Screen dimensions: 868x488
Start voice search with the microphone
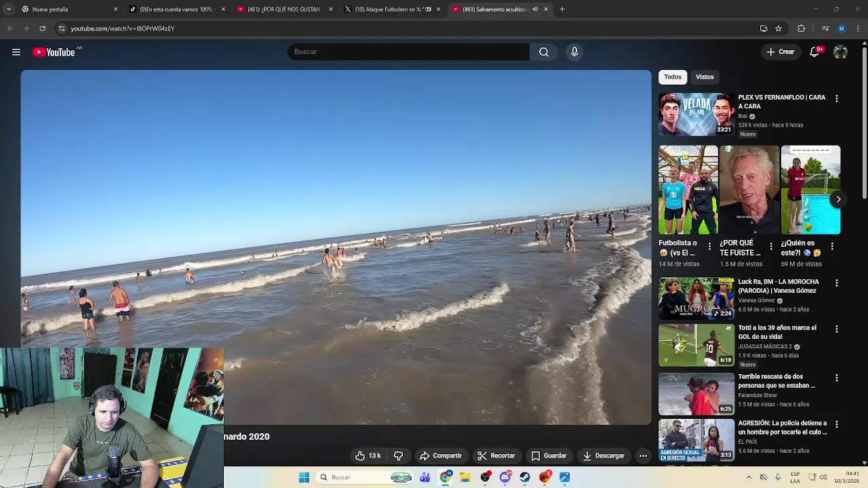[x=574, y=52]
